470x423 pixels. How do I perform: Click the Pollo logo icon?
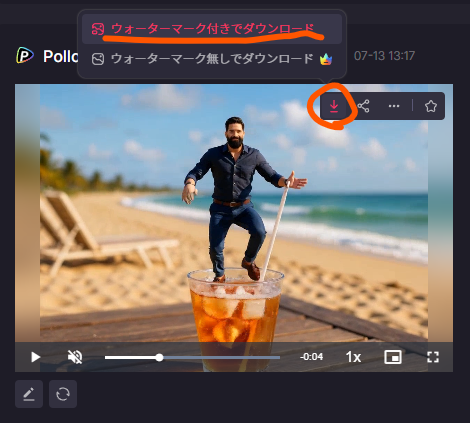[25, 56]
